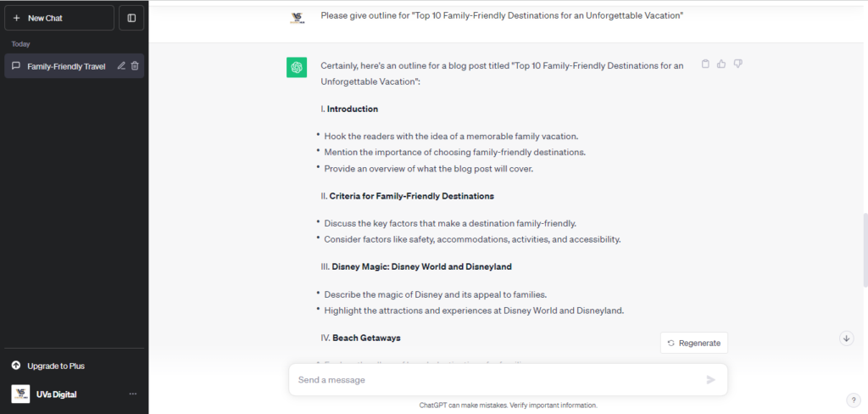Click the UVs Digital account name

57,394
